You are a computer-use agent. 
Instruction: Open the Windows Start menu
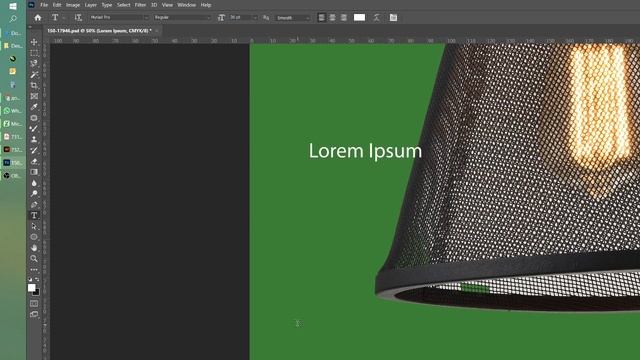13,6
